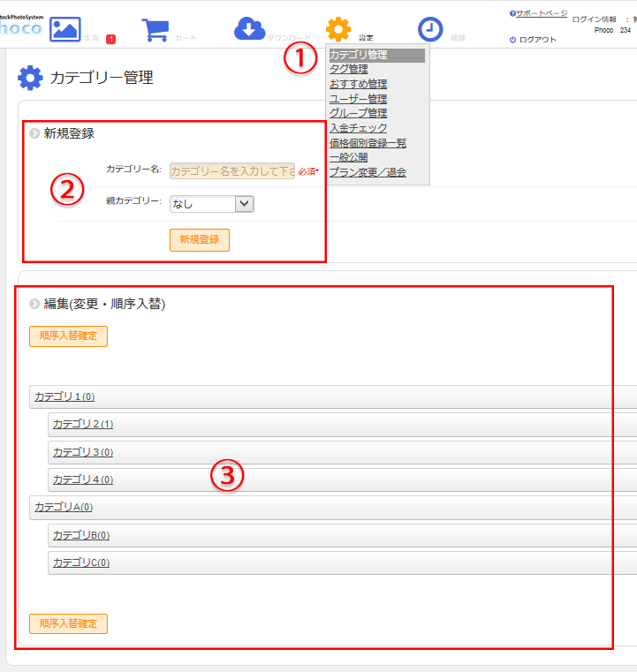This screenshot has width=637, height=672.
Task: Select the カテゴリ２(1) subcategory link
Action: 83,425
